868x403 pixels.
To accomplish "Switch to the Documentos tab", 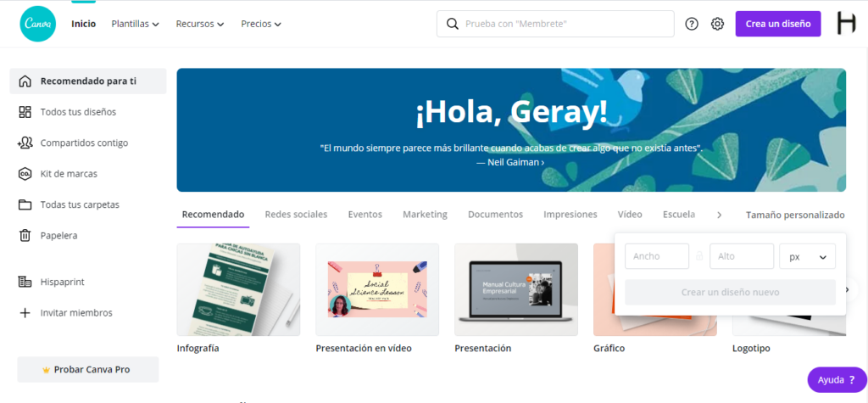I will (495, 215).
